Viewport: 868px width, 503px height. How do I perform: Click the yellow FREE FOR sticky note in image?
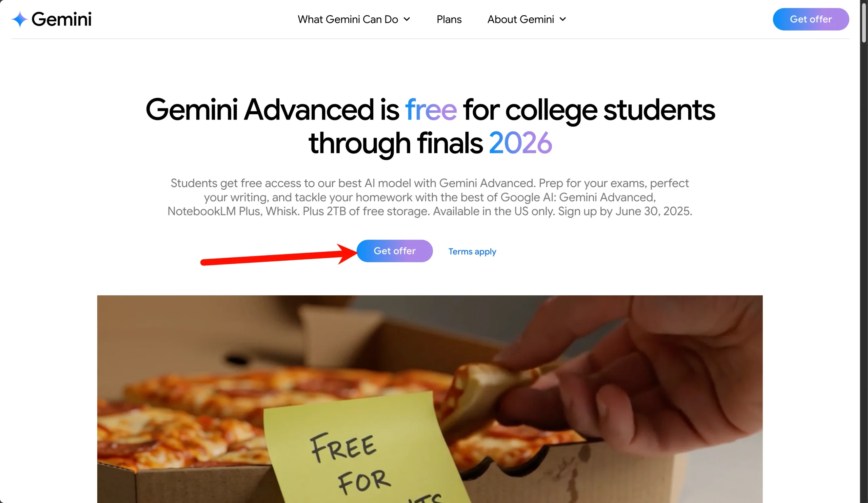365,452
